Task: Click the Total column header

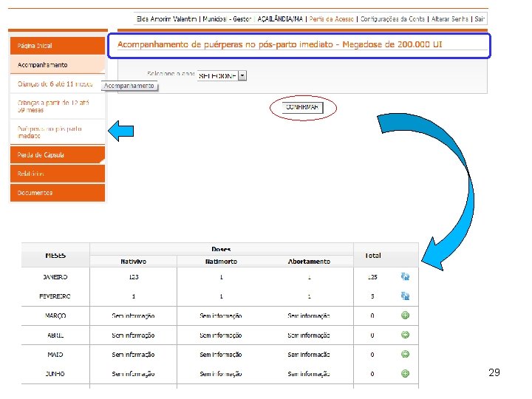Action: pyautogui.click(x=373, y=256)
